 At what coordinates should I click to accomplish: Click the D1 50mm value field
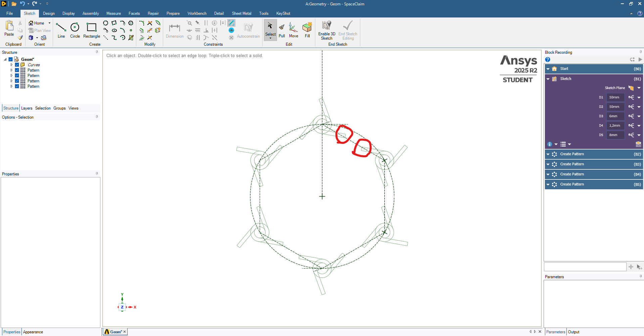pyautogui.click(x=615, y=97)
